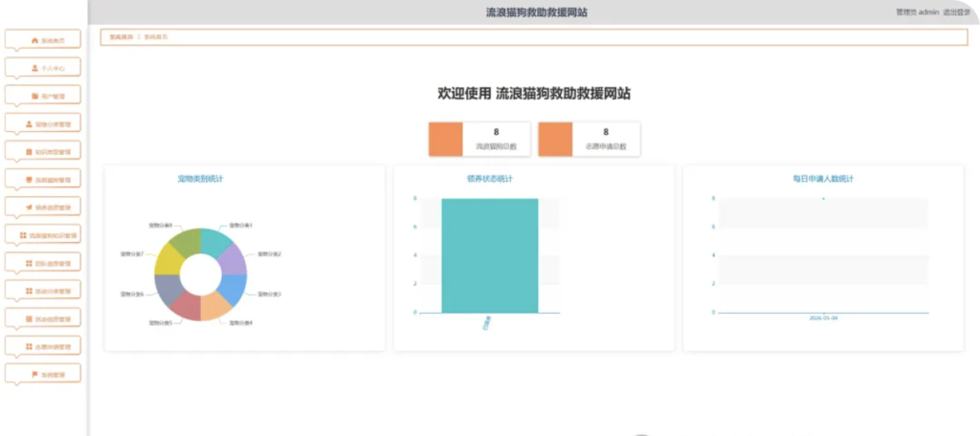980x436 pixels.
Task: Click the first 系统首页 breadcrumb link
Action: [122, 37]
